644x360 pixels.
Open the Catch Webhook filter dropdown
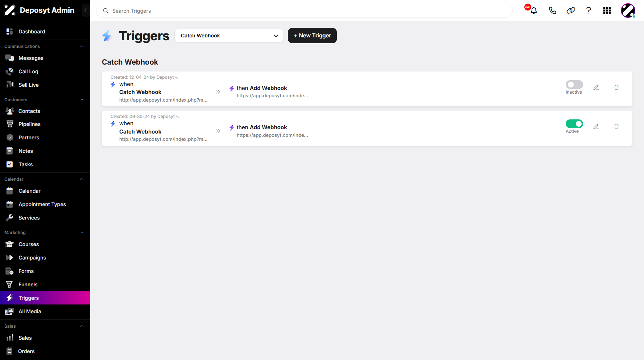[229, 36]
